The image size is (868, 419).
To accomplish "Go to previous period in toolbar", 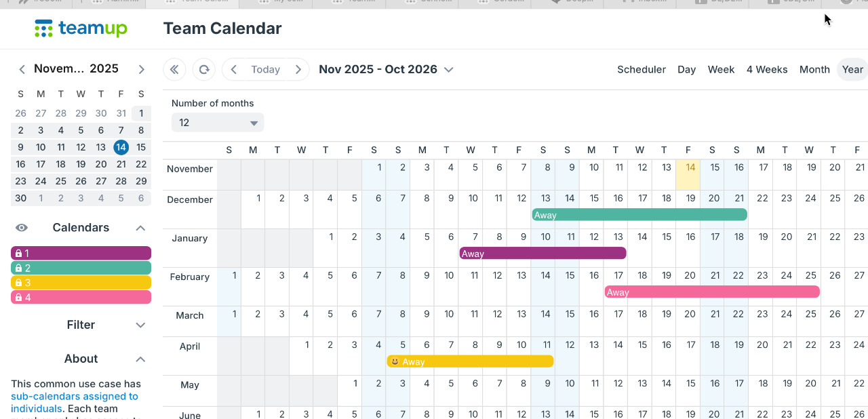I will [x=233, y=69].
